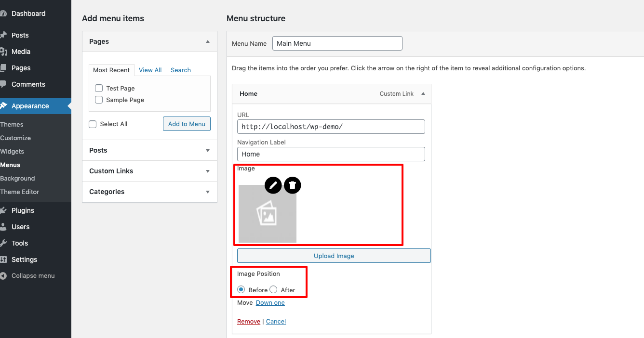The height and width of the screenshot is (338, 644).
Task: Click the Media icon in sidebar
Action: point(3,52)
